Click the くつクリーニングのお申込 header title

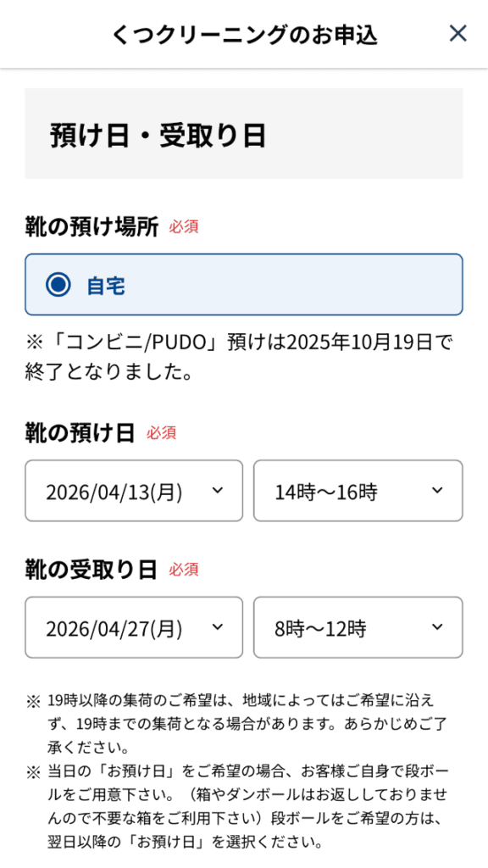pyautogui.click(x=244, y=34)
